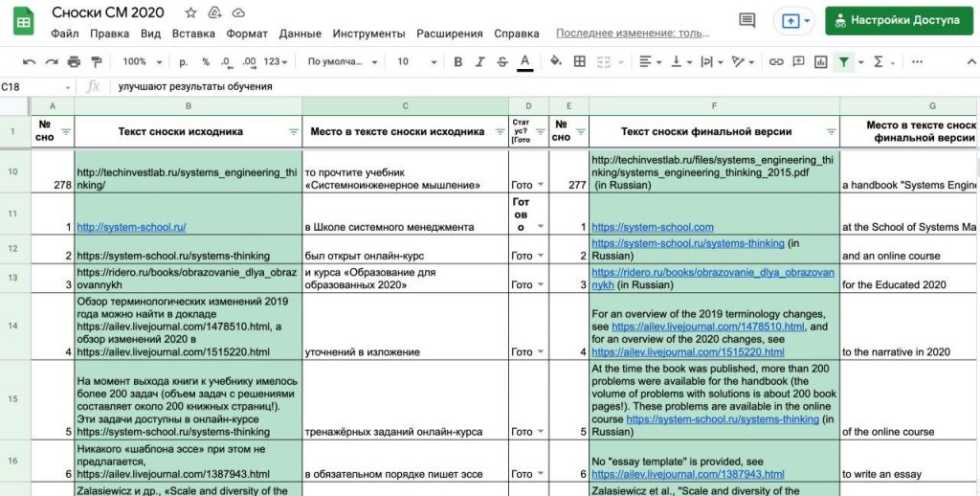Toggle bold formatting
The width and height of the screenshot is (980, 496).
point(458,62)
